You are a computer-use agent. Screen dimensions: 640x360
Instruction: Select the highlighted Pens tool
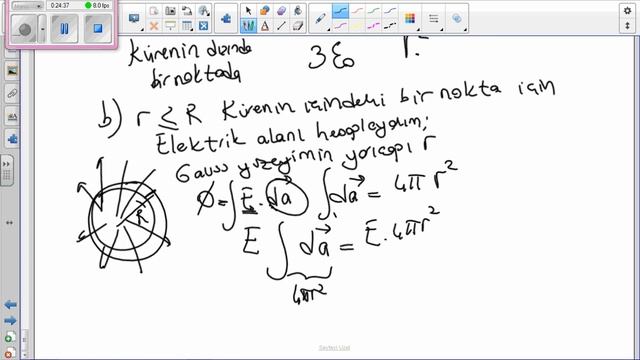(x=248, y=26)
